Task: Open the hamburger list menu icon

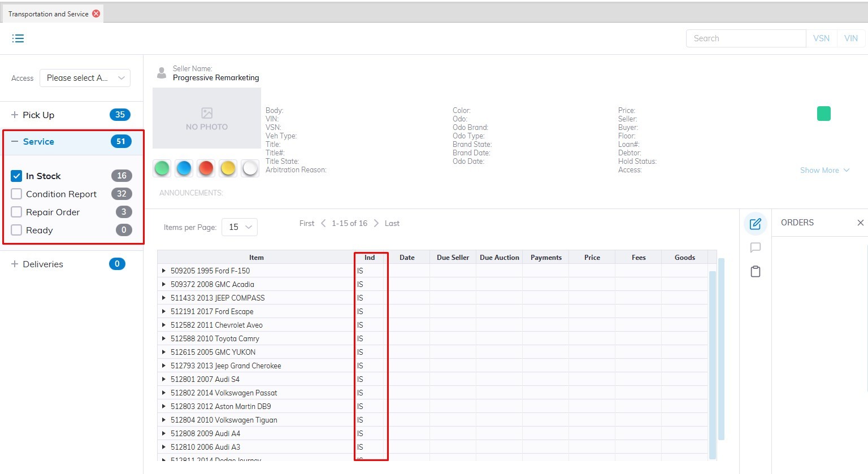Action: point(18,38)
